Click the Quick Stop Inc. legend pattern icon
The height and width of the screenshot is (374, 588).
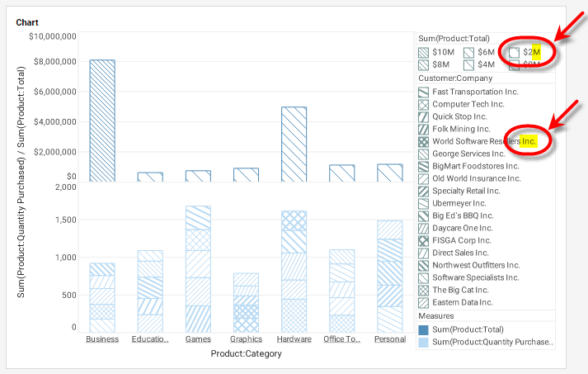tap(423, 117)
